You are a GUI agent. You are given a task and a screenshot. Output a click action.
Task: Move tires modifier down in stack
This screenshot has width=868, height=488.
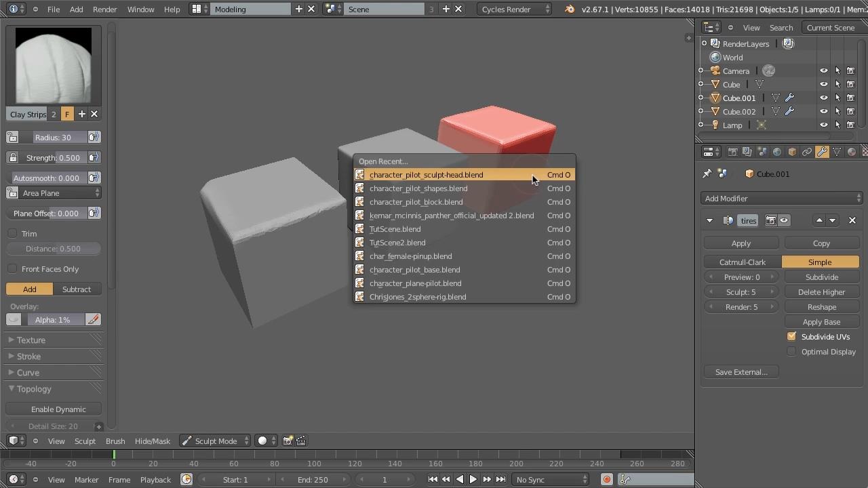click(x=833, y=220)
